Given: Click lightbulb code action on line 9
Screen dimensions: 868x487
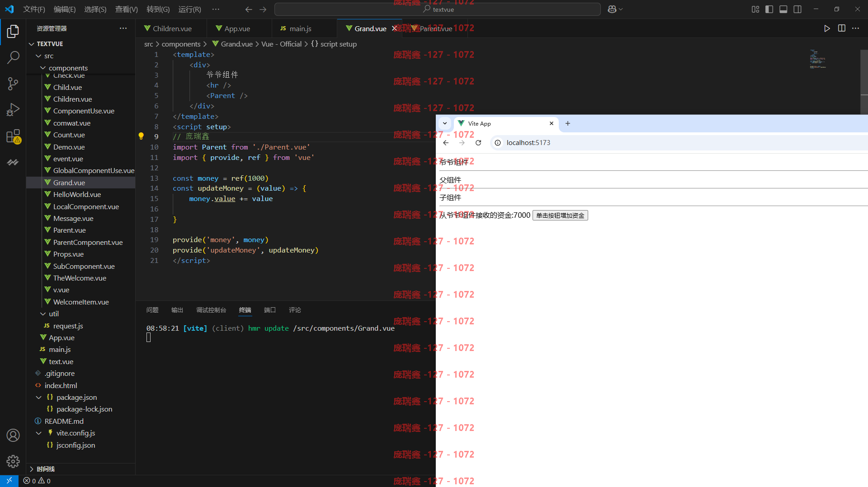Looking at the screenshot, I should 141,136.
